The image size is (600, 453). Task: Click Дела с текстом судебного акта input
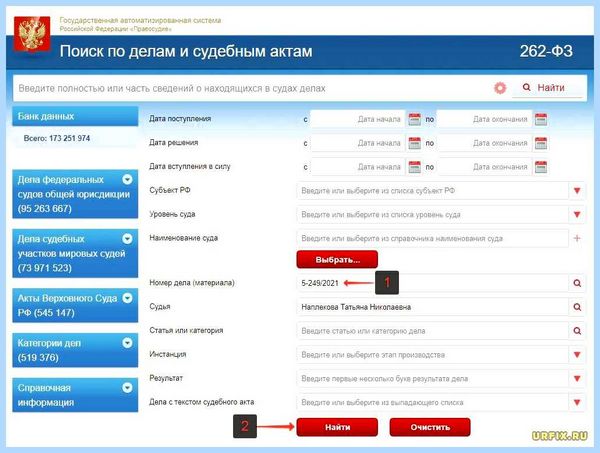point(432,402)
